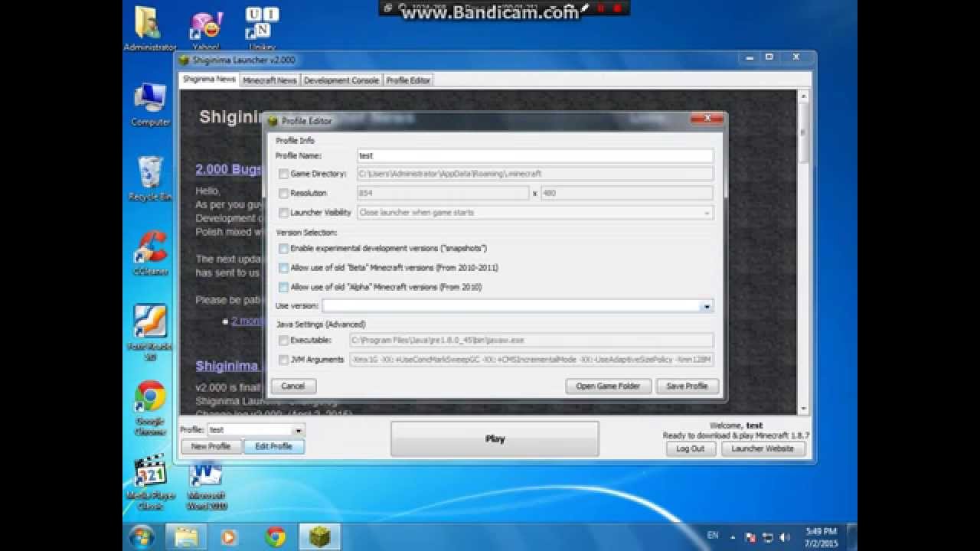Image resolution: width=980 pixels, height=551 pixels.
Task: Open the taskbar clock showing 5:49 PM
Action: point(822,536)
